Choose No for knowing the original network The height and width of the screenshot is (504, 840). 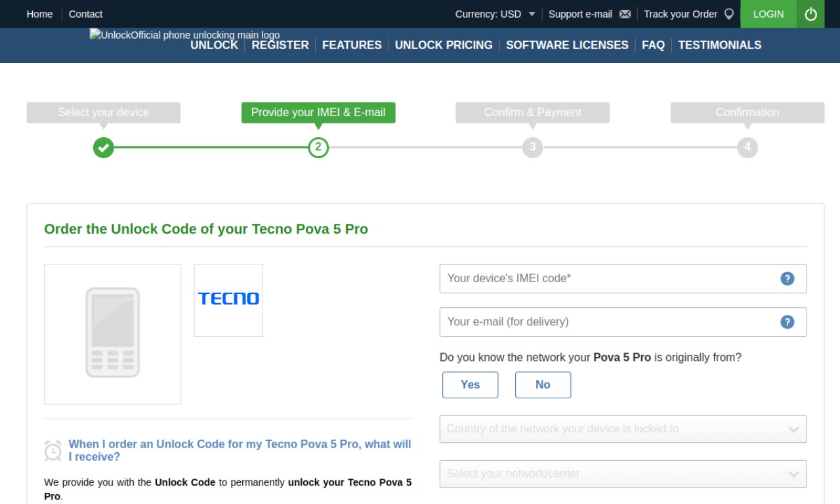coord(543,385)
